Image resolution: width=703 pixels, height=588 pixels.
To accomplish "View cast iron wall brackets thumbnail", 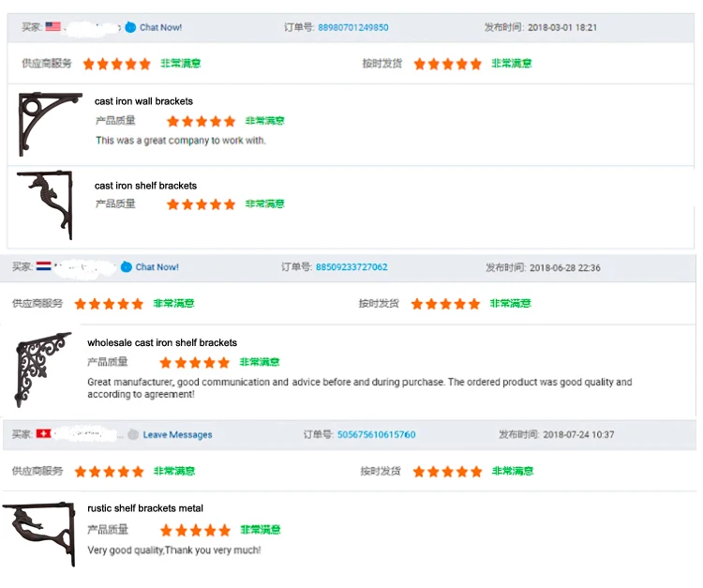I will point(50,124).
